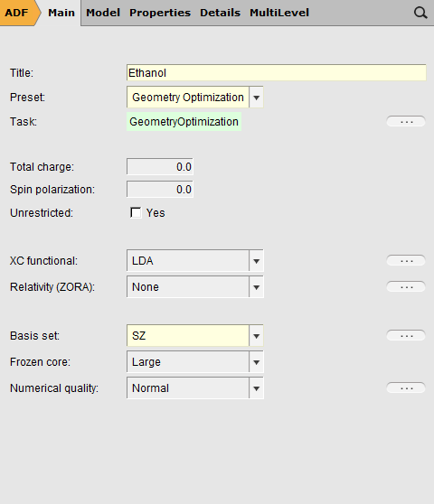434x504 pixels.
Task: Open the XC functional dropdown showing LDA
Action: pos(195,261)
